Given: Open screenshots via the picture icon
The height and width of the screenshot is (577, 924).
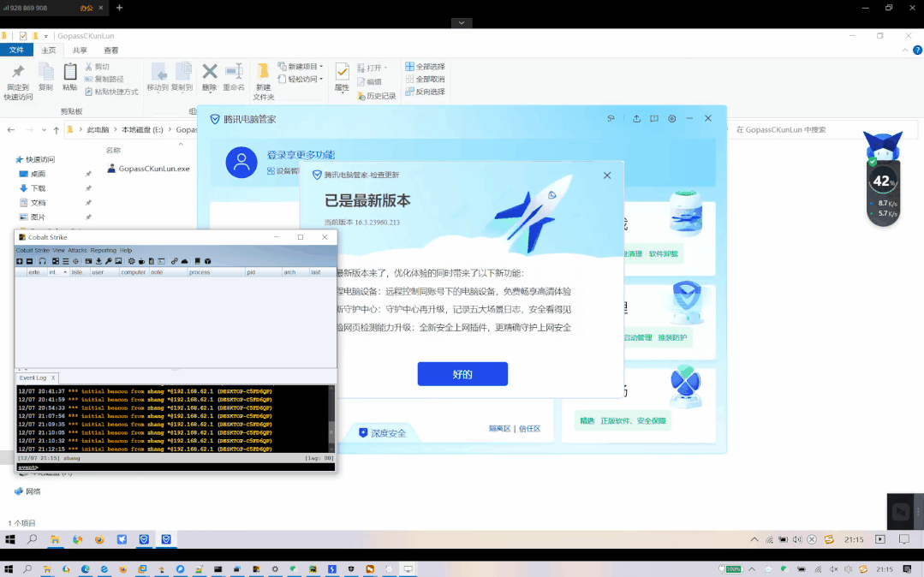Looking at the screenshot, I should coord(118,261).
